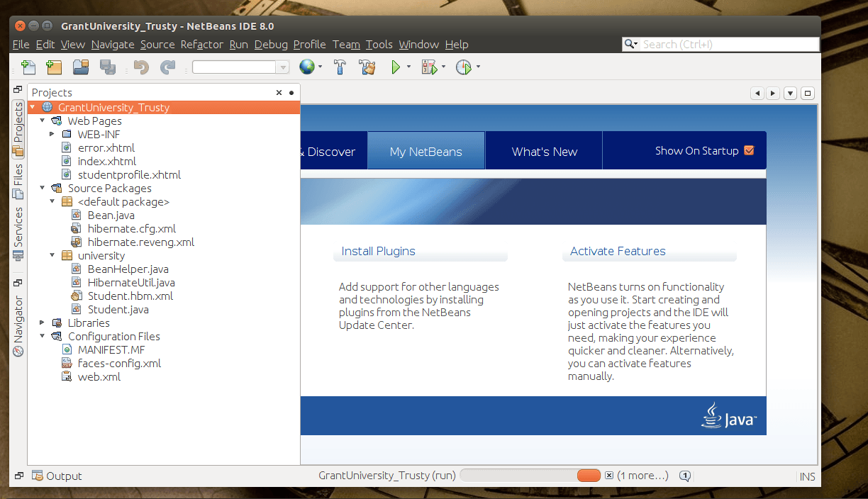
Task: Expand the Libraries tree node
Action: coord(41,323)
